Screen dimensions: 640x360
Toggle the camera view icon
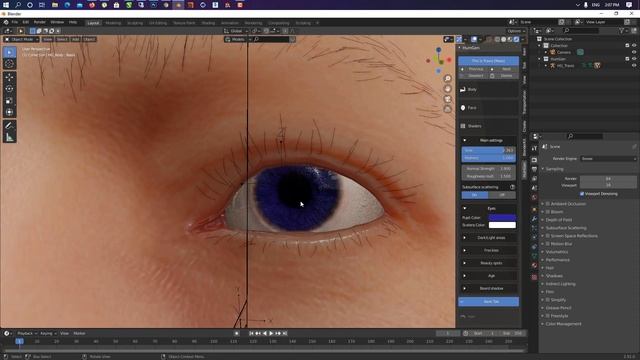click(447, 99)
